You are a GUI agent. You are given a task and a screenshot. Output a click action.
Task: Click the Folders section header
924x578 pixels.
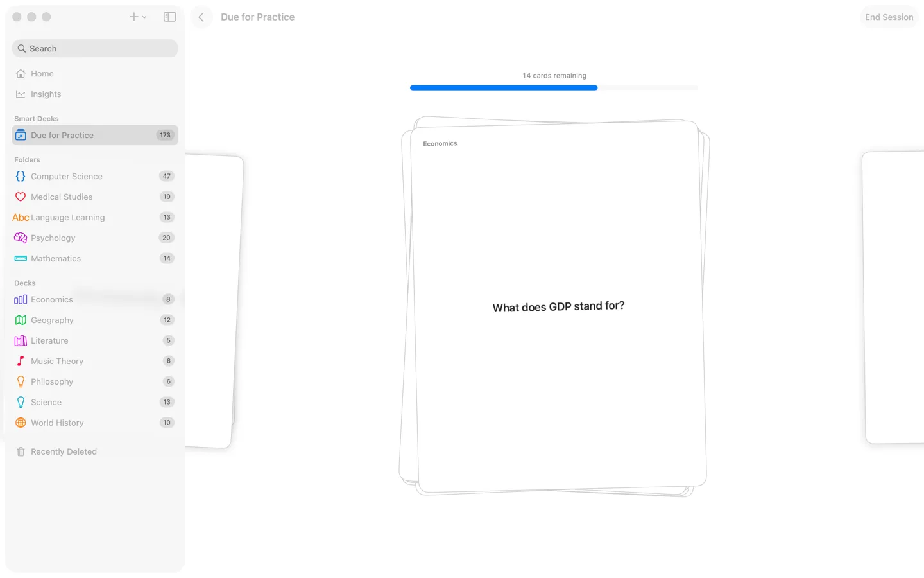[x=27, y=160]
